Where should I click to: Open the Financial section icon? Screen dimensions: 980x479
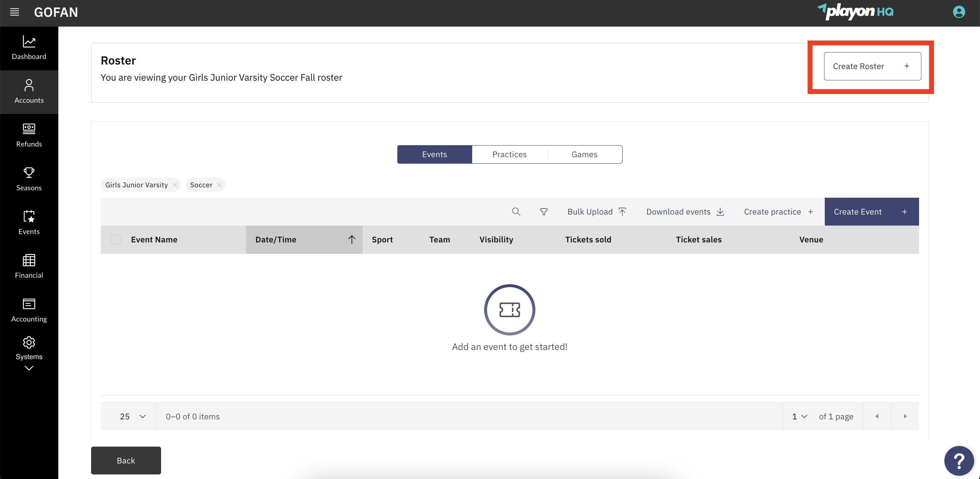click(29, 261)
